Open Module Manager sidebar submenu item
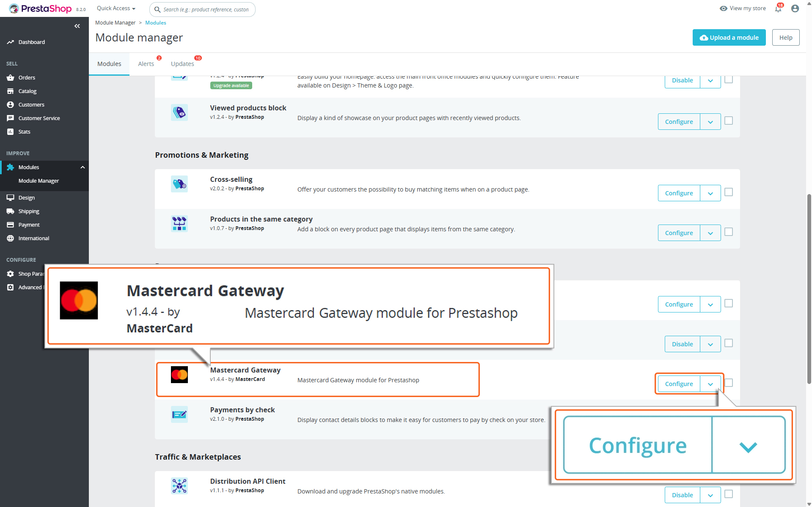Screen dimensions: 812x507 click(39, 181)
